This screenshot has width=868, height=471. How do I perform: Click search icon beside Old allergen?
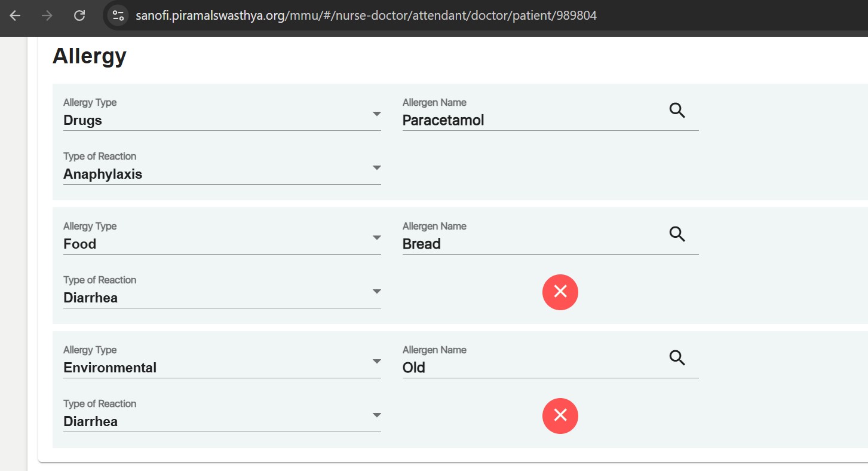point(677,358)
